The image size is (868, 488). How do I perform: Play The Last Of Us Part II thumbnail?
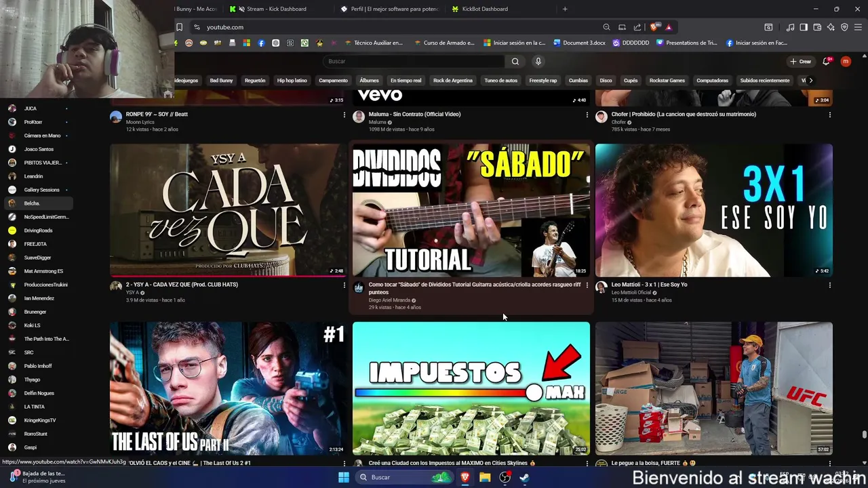tap(228, 388)
